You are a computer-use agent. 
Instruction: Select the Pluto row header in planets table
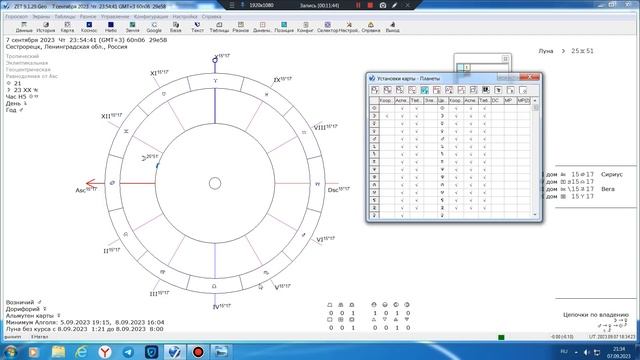(x=374, y=177)
